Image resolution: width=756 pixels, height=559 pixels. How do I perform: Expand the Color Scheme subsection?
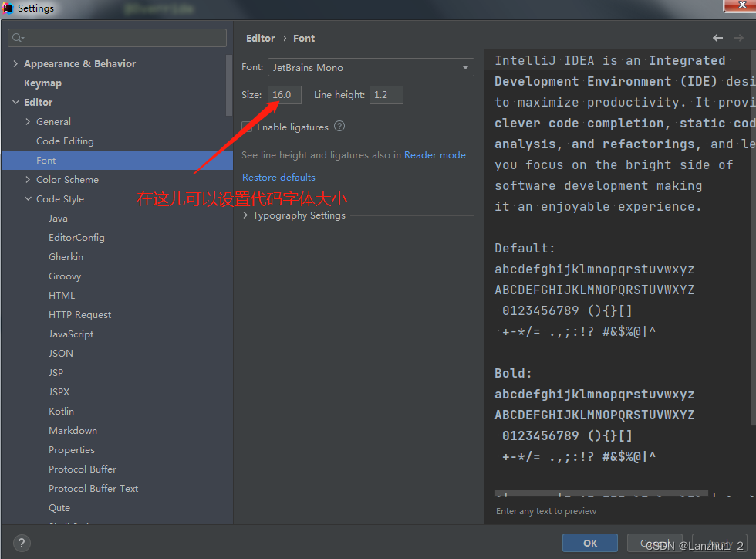(28, 180)
